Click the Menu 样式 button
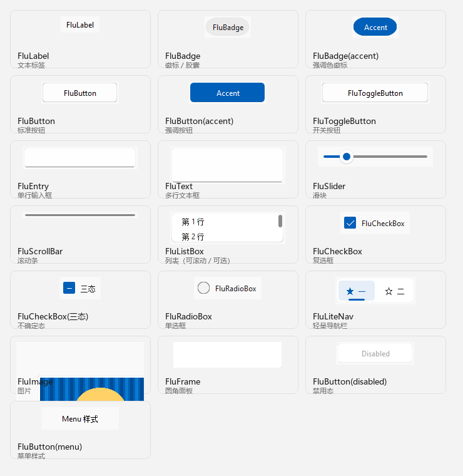This screenshot has width=463, height=476. point(79,418)
